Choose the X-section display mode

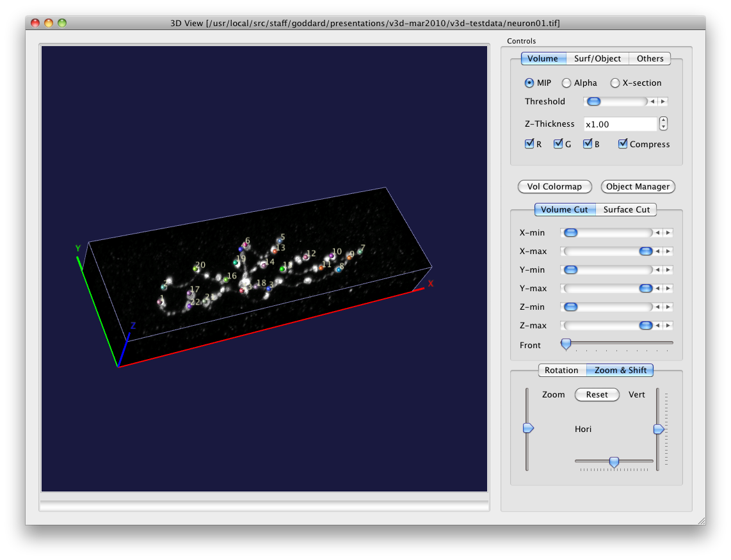click(615, 83)
